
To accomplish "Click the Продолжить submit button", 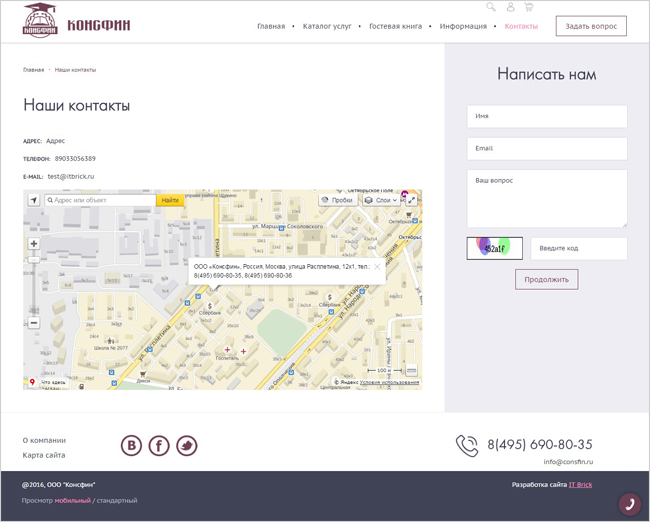I will click(x=546, y=279).
